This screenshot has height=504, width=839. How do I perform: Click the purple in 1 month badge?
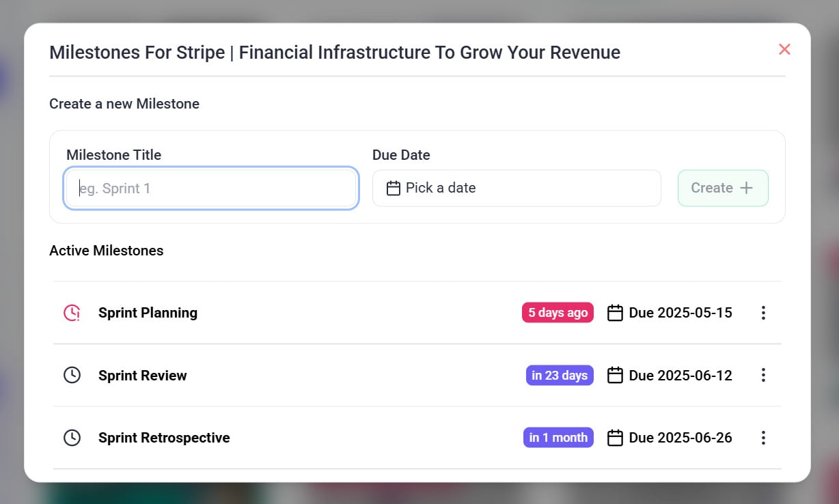click(558, 438)
